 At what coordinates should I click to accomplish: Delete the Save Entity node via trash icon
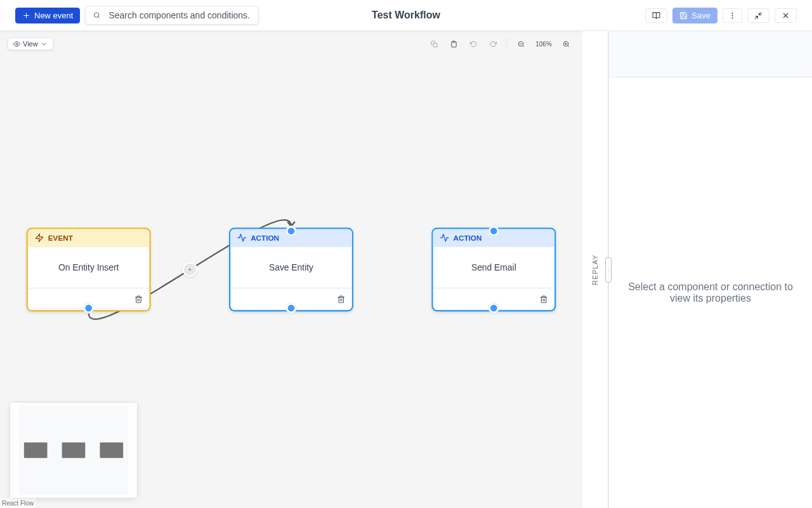341,299
